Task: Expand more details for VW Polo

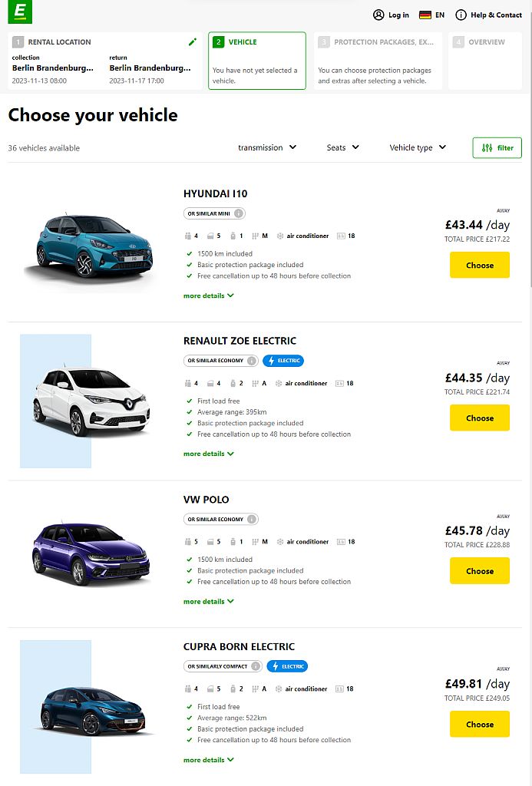Action: (x=208, y=601)
